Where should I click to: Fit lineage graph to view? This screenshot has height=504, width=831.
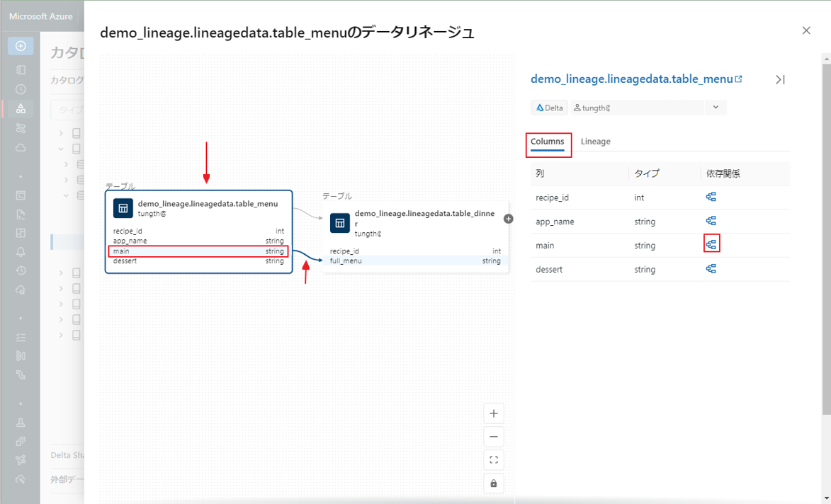click(494, 460)
